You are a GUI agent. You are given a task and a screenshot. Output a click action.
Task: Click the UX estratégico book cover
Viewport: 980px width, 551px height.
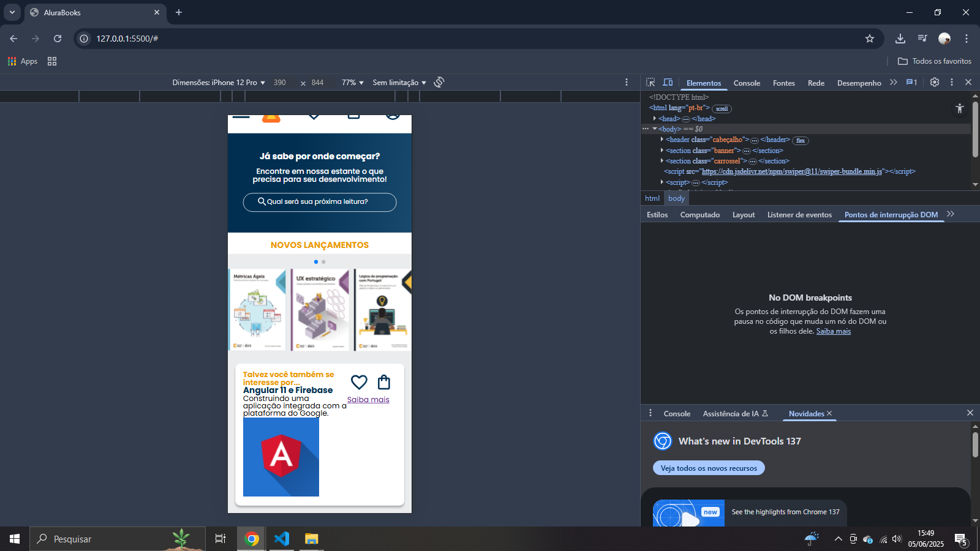(320, 310)
